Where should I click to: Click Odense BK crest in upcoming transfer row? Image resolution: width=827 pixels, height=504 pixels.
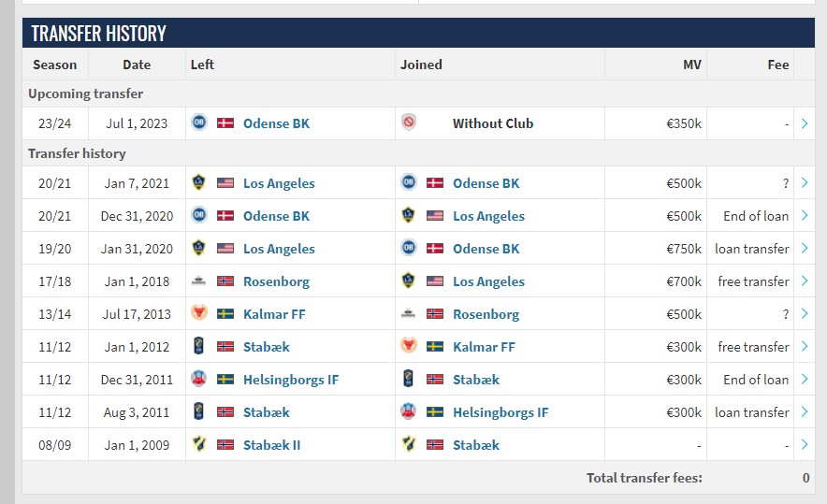pos(199,122)
